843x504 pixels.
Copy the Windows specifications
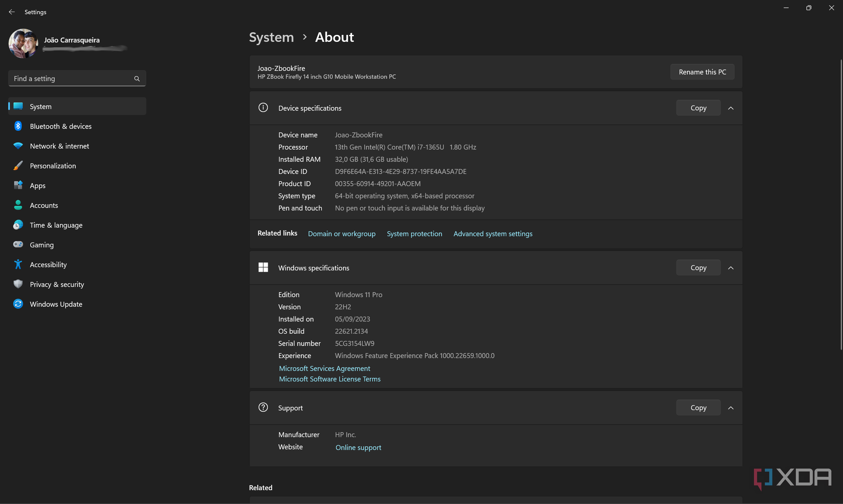click(698, 267)
